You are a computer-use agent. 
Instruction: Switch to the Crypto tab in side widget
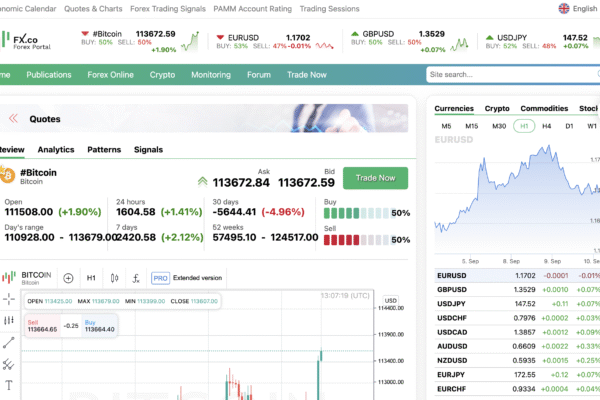coord(497,109)
